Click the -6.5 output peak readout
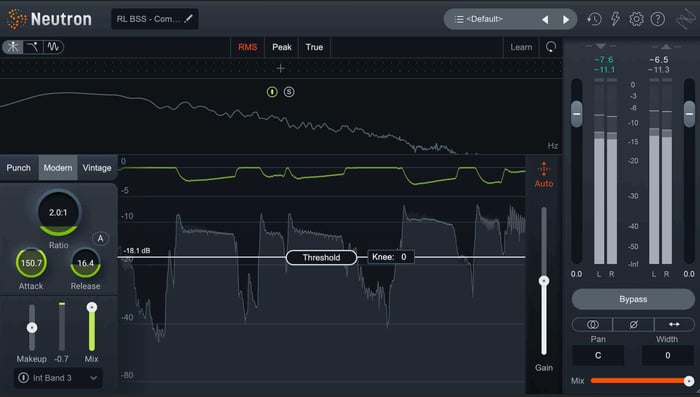Image resolution: width=700 pixels, height=397 pixels. [658, 60]
